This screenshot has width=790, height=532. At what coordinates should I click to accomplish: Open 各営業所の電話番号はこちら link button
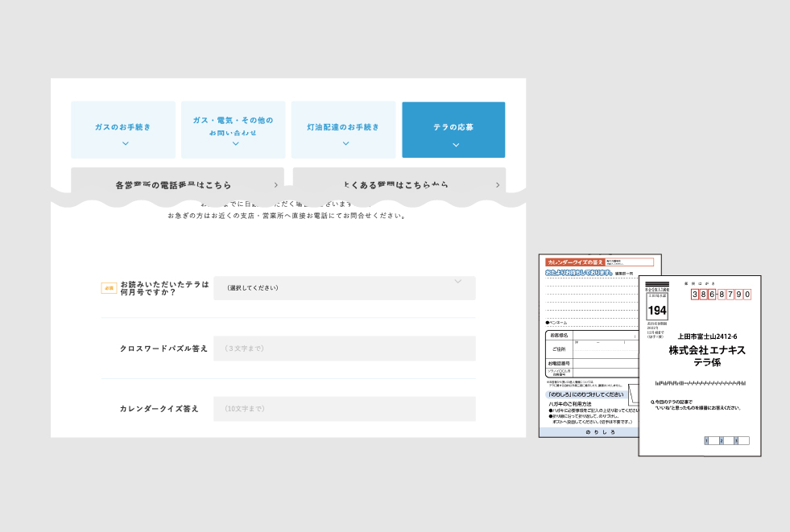(173, 184)
